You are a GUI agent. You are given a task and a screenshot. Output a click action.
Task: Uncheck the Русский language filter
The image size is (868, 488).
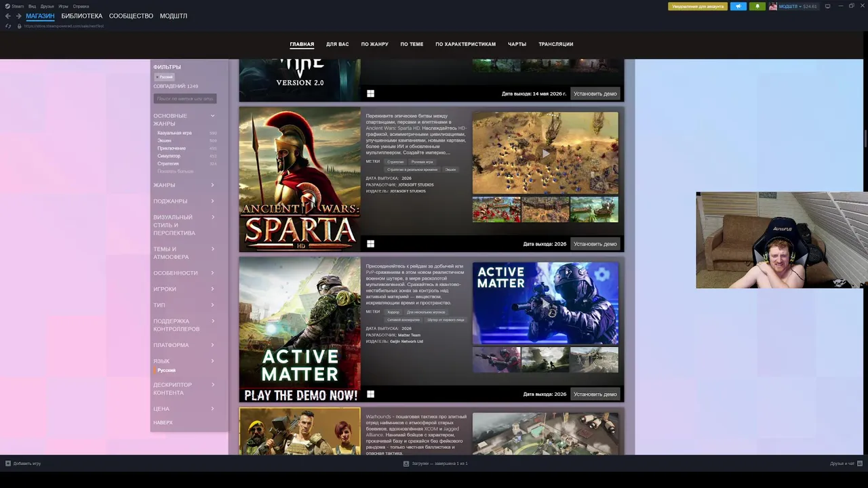[166, 371]
